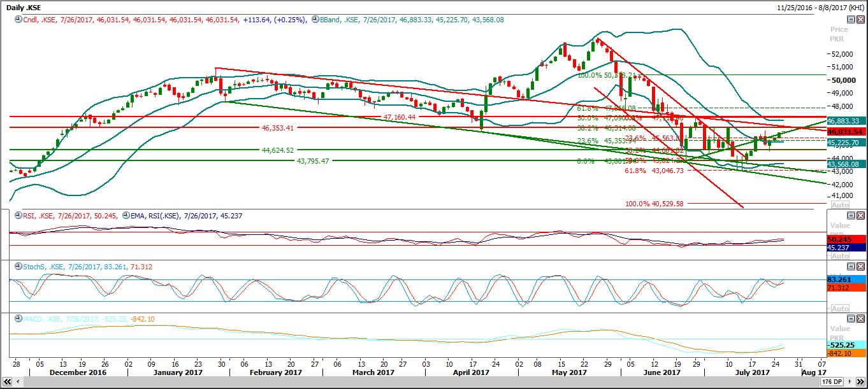This screenshot has width=868, height=389.
Task: Click the 44,624.52 support line label
Action: click(277, 150)
